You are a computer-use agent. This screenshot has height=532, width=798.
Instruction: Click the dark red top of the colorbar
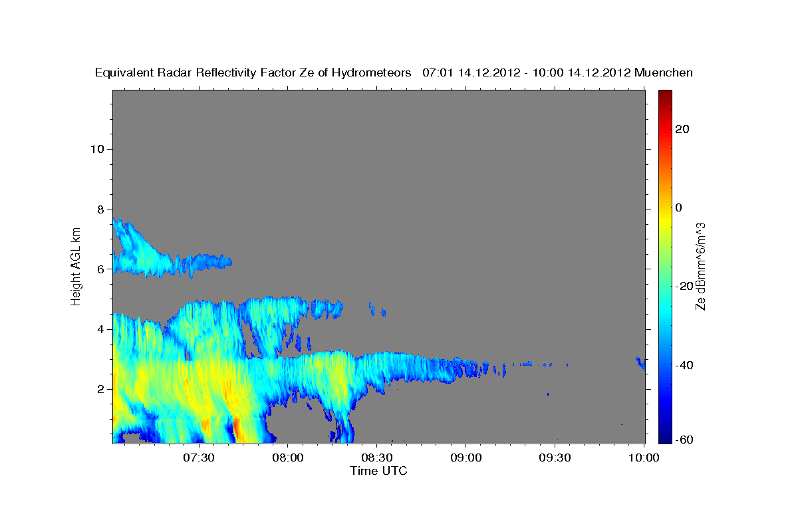[664, 96]
